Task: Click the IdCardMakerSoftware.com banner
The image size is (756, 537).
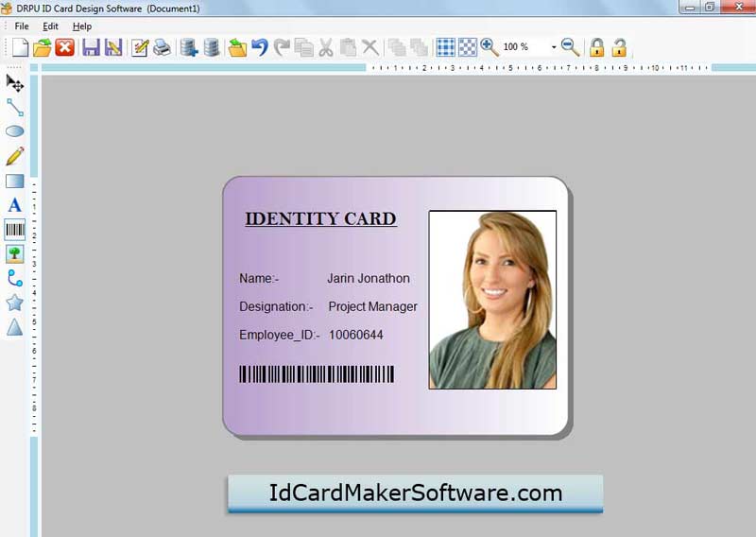Action: tap(415, 494)
